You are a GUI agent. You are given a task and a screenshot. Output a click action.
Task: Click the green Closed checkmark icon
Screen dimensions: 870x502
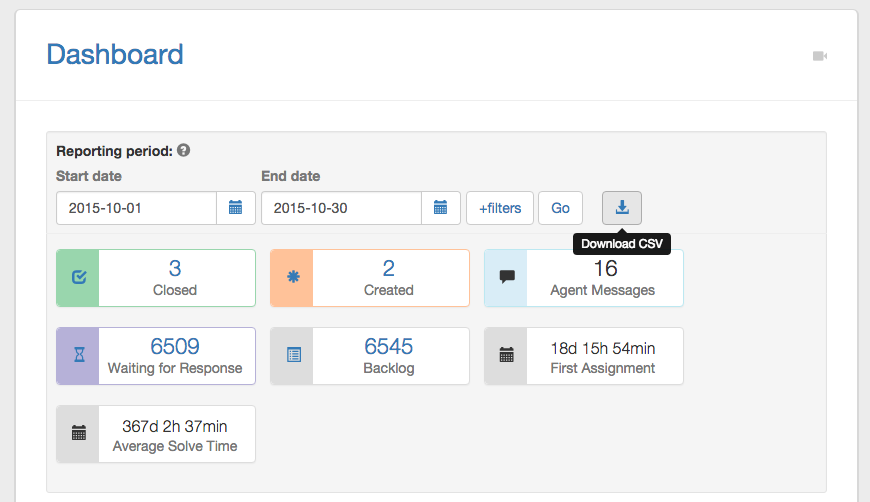click(x=78, y=278)
